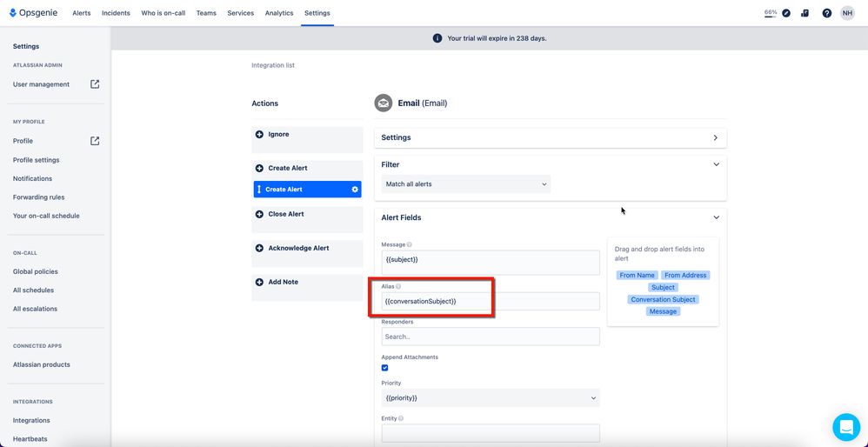The width and height of the screenshot is (868, 447).
Task: Click the 66% progress indicator
Action: 771,13
